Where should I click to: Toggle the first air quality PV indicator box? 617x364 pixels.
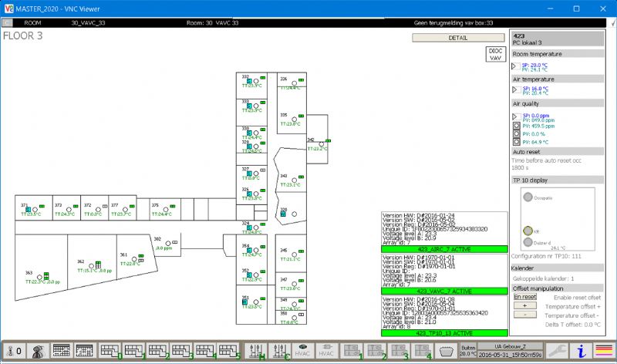517,125
